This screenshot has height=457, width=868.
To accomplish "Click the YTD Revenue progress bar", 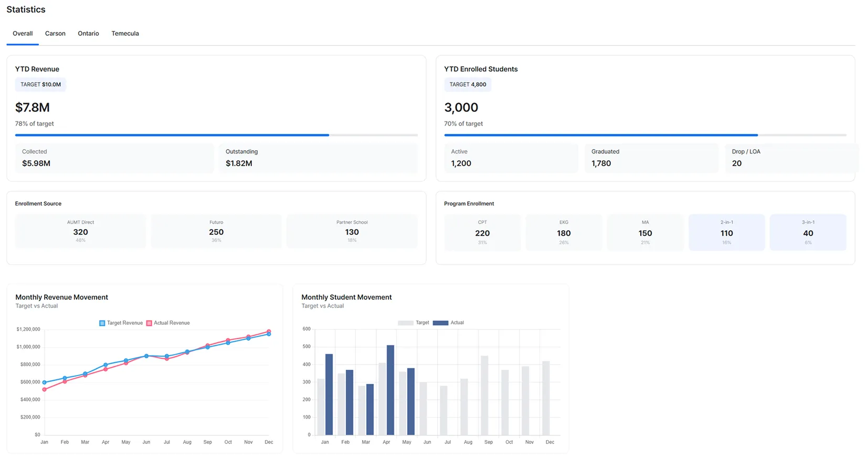I will [216, 135].
